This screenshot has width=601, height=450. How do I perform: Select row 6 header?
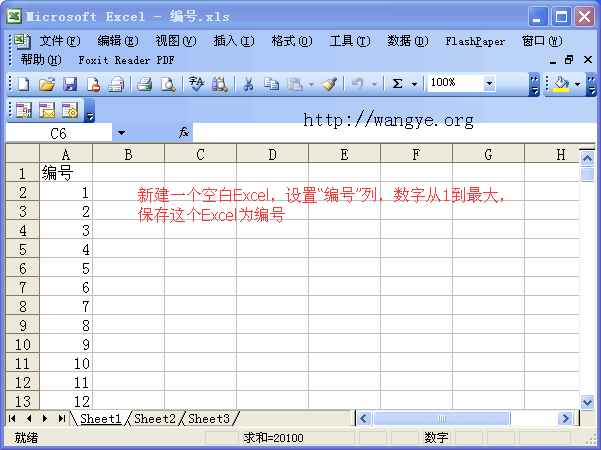(23, 268)
